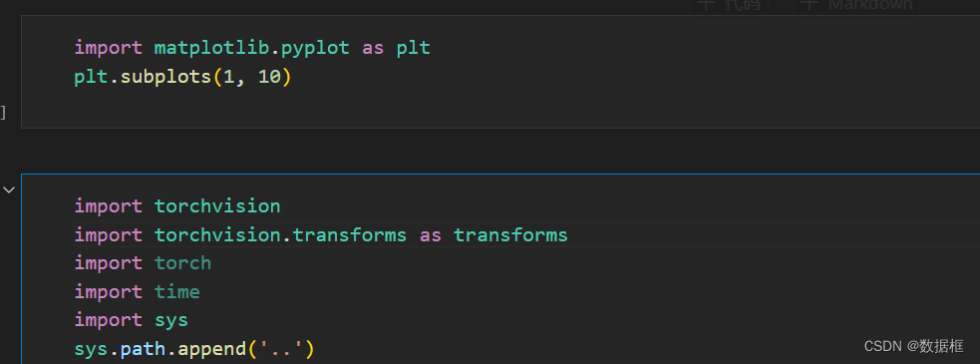
Task: Click the 'pyplot' word in first import
Action: 315,48
